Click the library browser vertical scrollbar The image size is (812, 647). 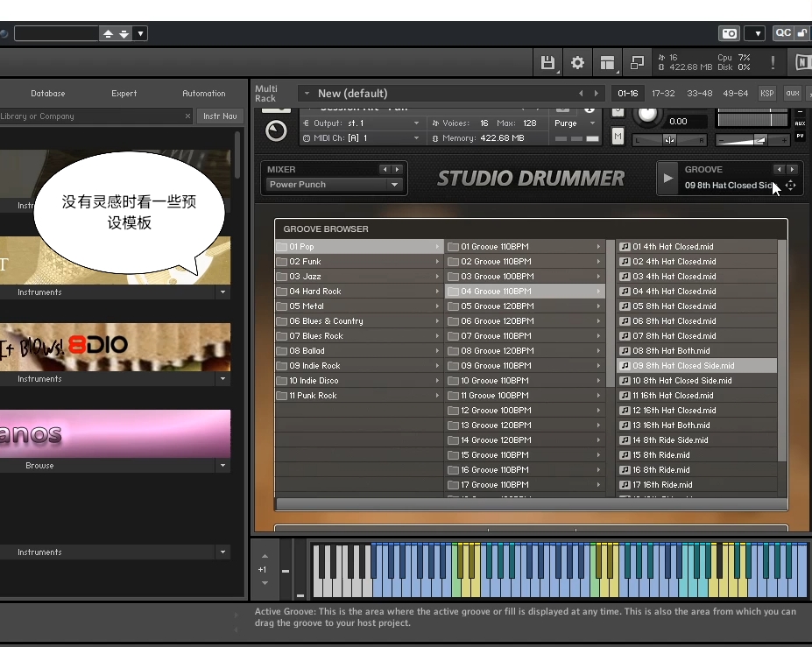(x=237, y=155)
